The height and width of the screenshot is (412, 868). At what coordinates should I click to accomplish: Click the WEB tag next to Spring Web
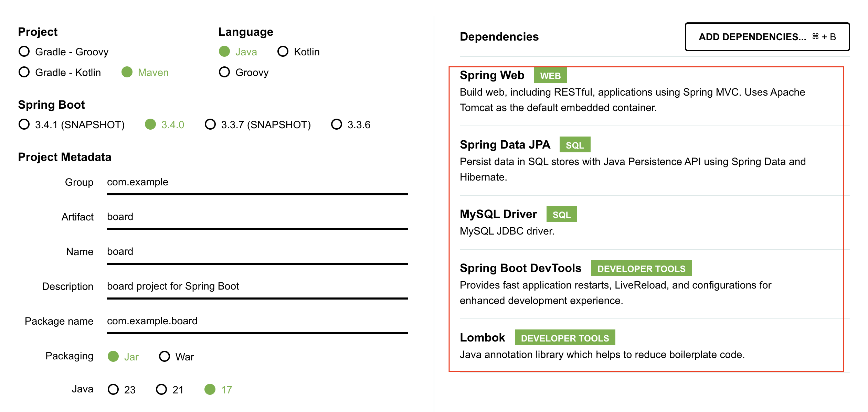pyautogui.click(x=551, y=76)
